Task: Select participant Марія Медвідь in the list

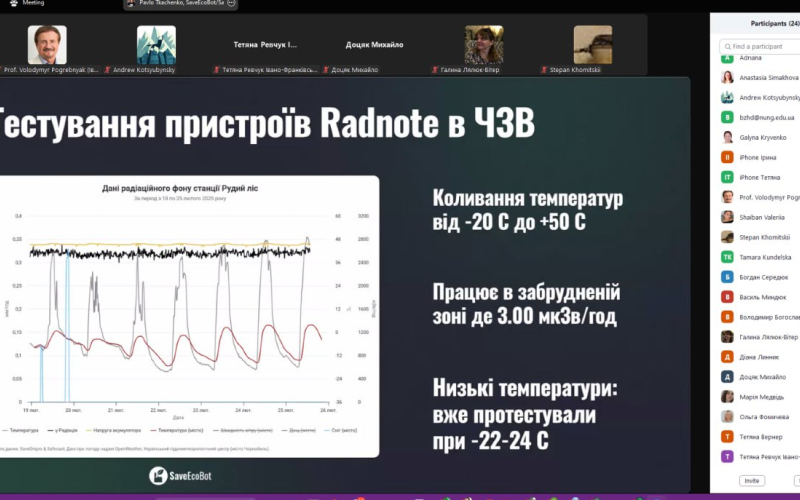Action: click(760, 396)
